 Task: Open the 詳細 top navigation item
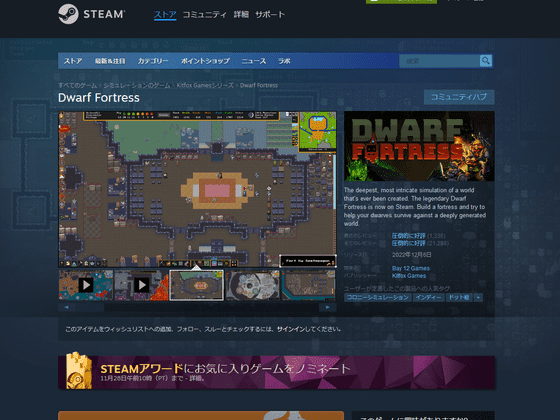click(x=241, y=15)
